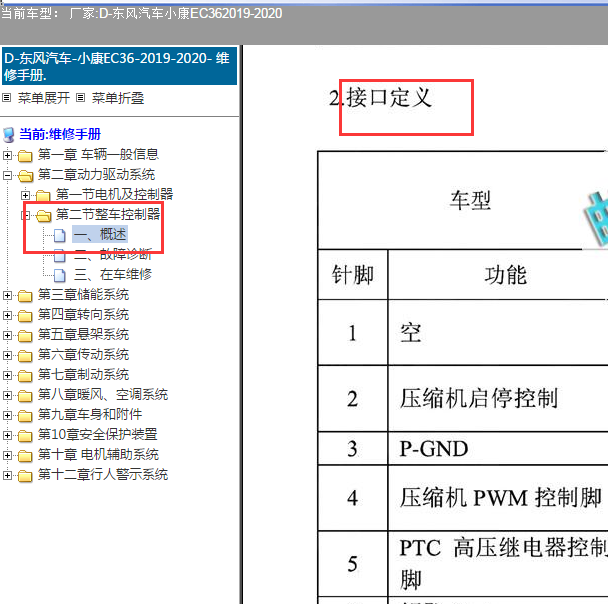Expand 第九章车身和附件 node
This screenshot has height=604, width=608.
tap(7, 416)
